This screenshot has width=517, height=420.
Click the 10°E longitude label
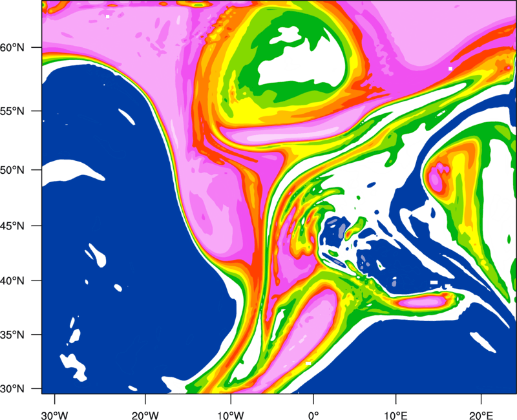click(396, 415)
